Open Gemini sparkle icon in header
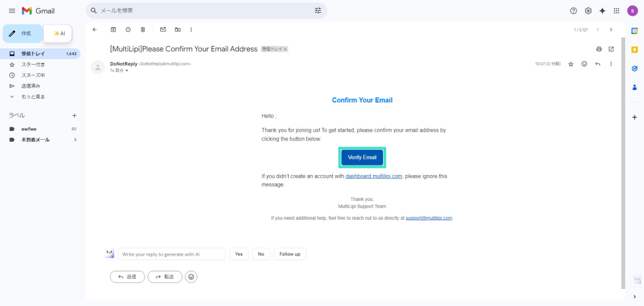 pyautogui.click(x=602, y=11)
